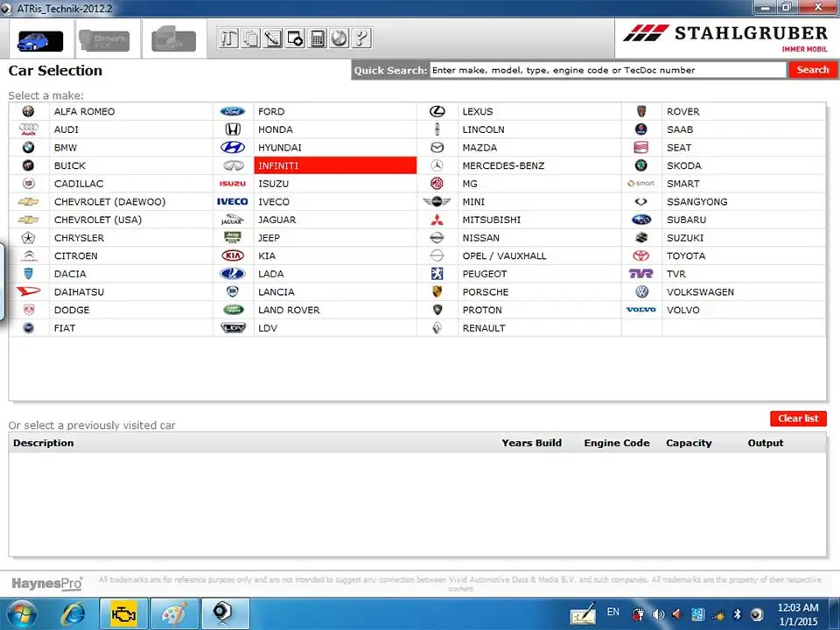840x630 pixels.
Task: Click the red MG octagon logo
Action: click(x=437, y=184)
